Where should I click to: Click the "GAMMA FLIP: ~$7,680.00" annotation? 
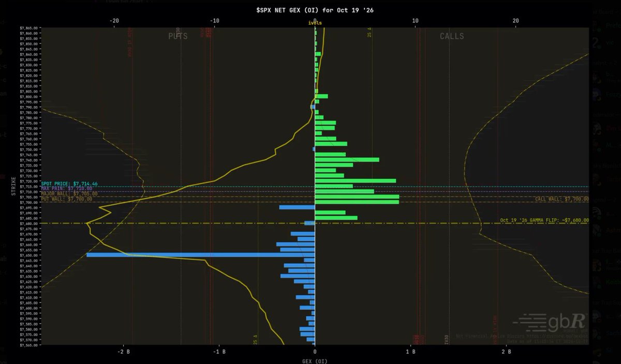click(544, 220)
